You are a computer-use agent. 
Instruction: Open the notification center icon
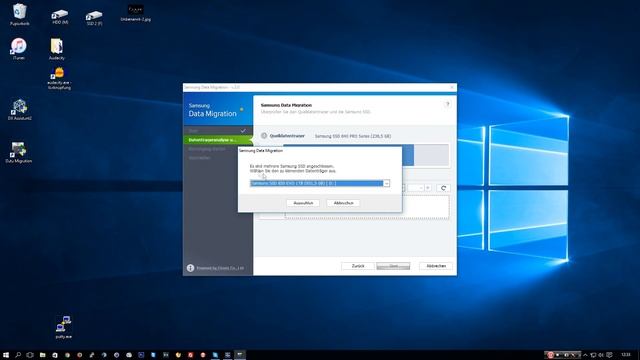pos(609,355)
